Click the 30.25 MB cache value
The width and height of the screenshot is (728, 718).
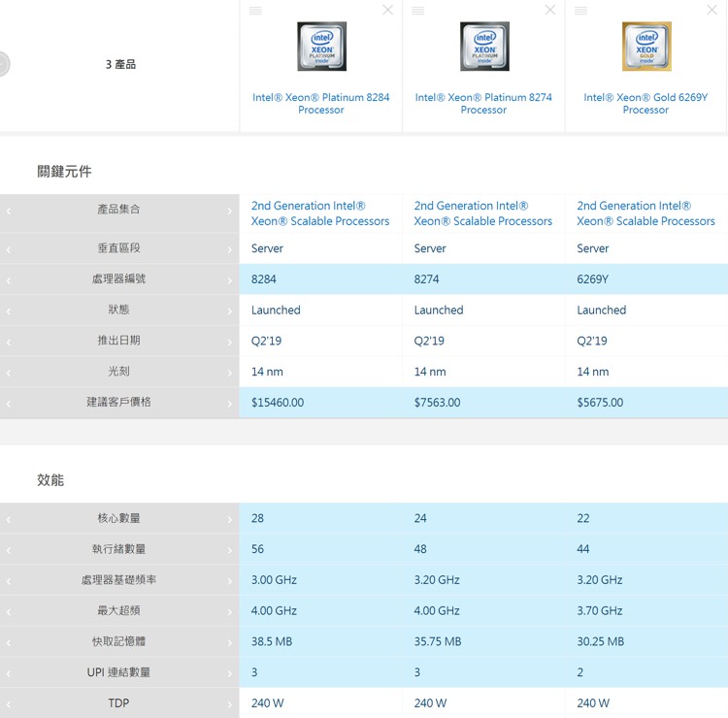click(601, 641)
